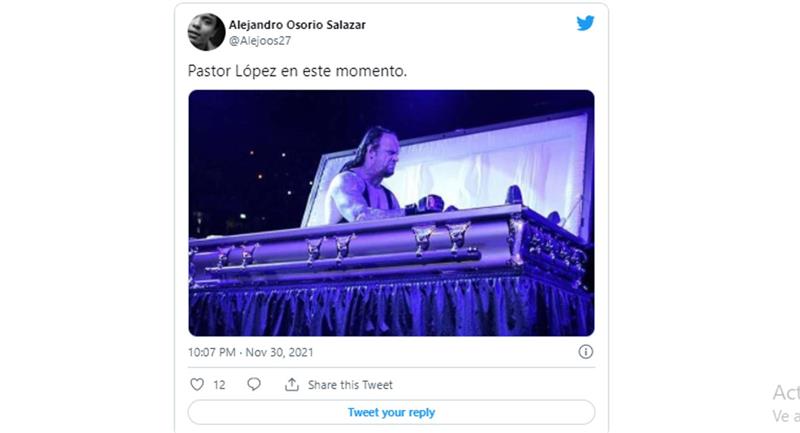Click the Tweet your reply button
Image resolution: width=800 pixels, height=433 pixels.
pos(391,412)
